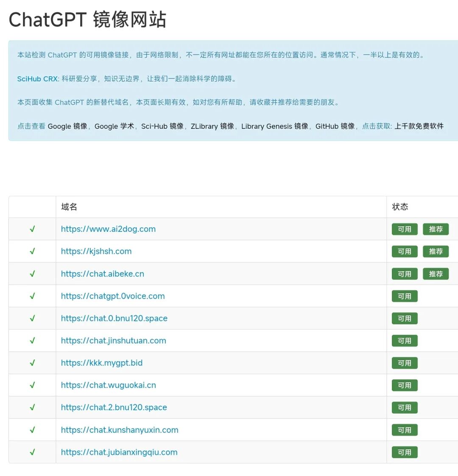Click the 点击获取 label text

pos(377,126)
